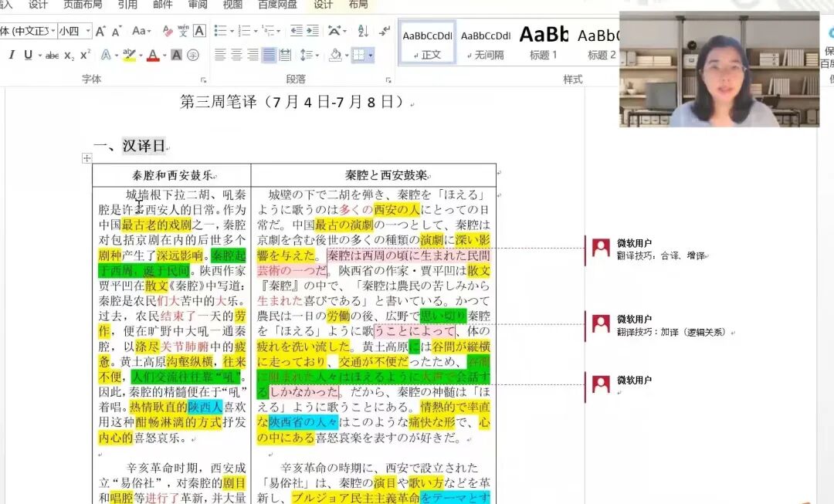Click the Borders grid icon

[x=358, y=55]
